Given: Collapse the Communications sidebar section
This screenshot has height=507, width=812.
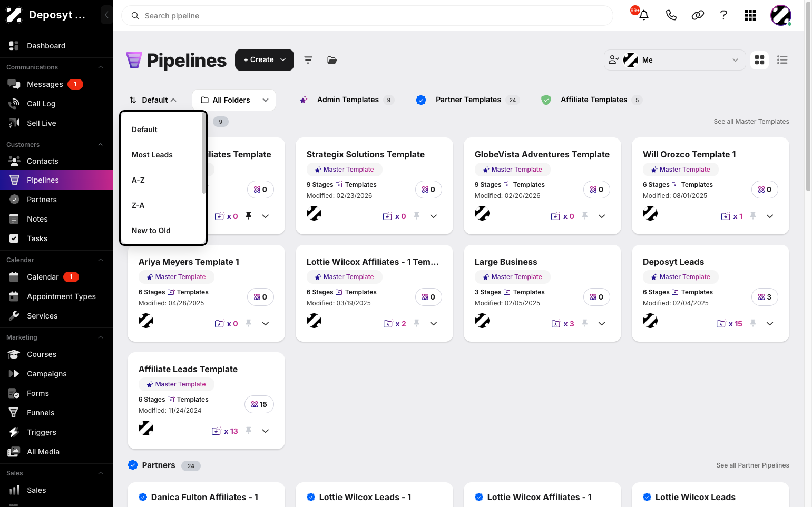Looking at the screenshot, I should [x=100, y=67].
